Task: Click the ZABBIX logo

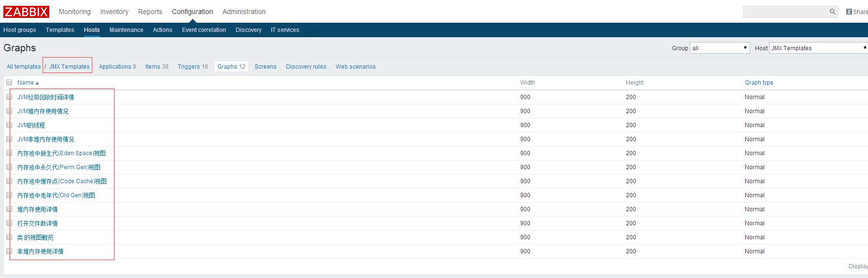Action: (x=26, y=12)
